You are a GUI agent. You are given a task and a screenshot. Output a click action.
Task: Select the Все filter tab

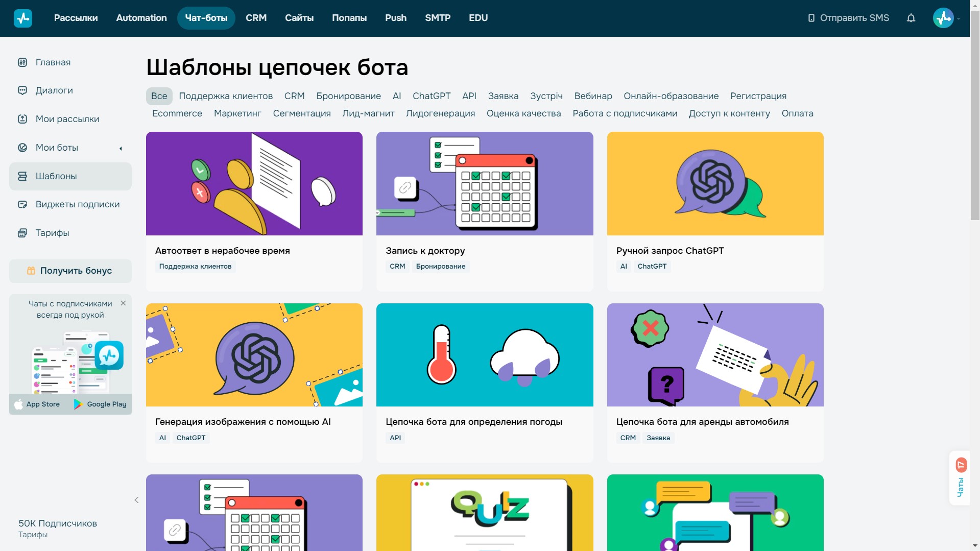click(159, 96)
